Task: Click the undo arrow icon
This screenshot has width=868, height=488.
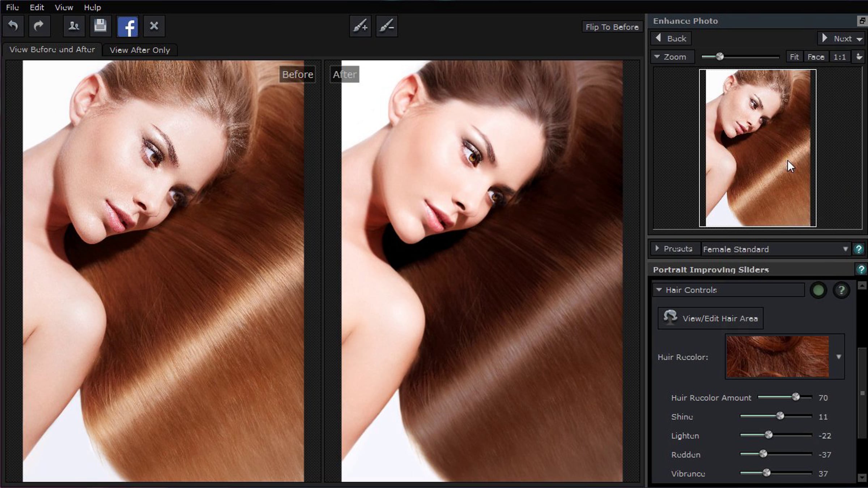Action: pos(13,26)
